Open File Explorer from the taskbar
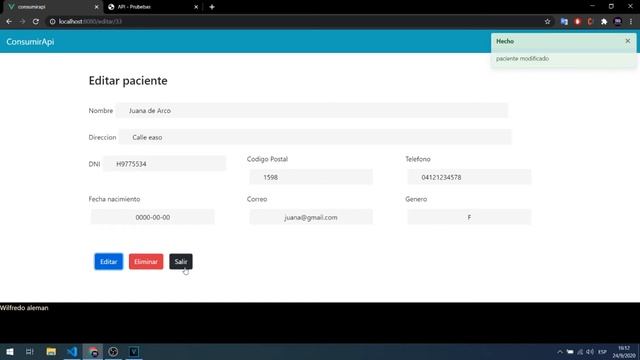The width and height of the screenshot is (640, 360). [x=51, y=351]
